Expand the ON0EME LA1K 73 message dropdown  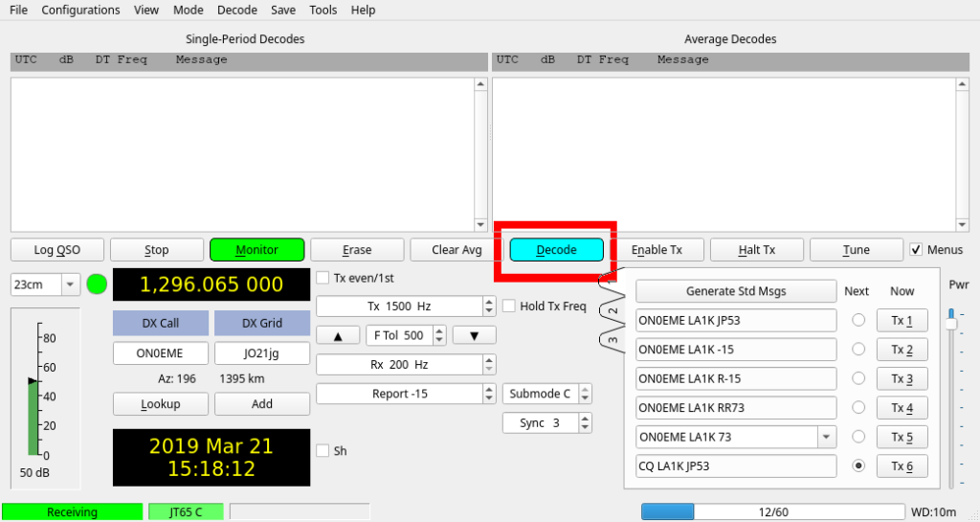(x=823, y=438)
